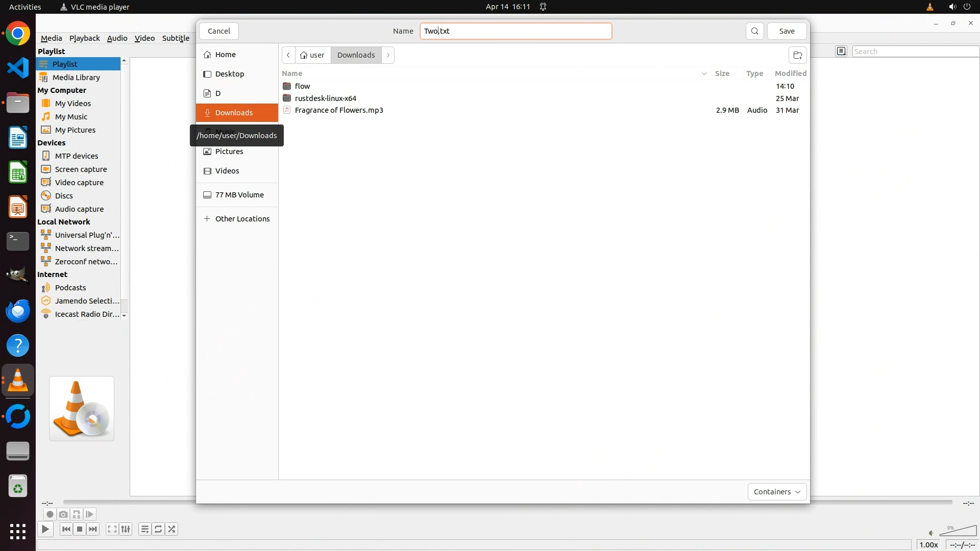This screenshot has height=551, width=980.
Task: Open the Audio menu
Action: tap(117, 38)
